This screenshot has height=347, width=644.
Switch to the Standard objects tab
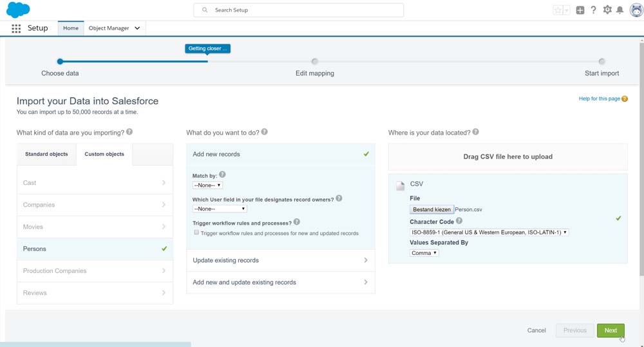point(46,155)
